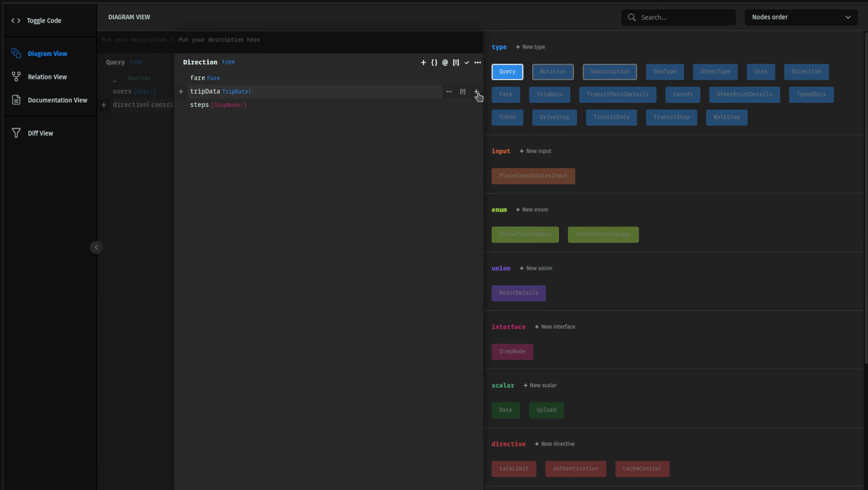868x490 pixels.
Task: Click the add field plus icon on Direction node
Action: coord(423,63)
